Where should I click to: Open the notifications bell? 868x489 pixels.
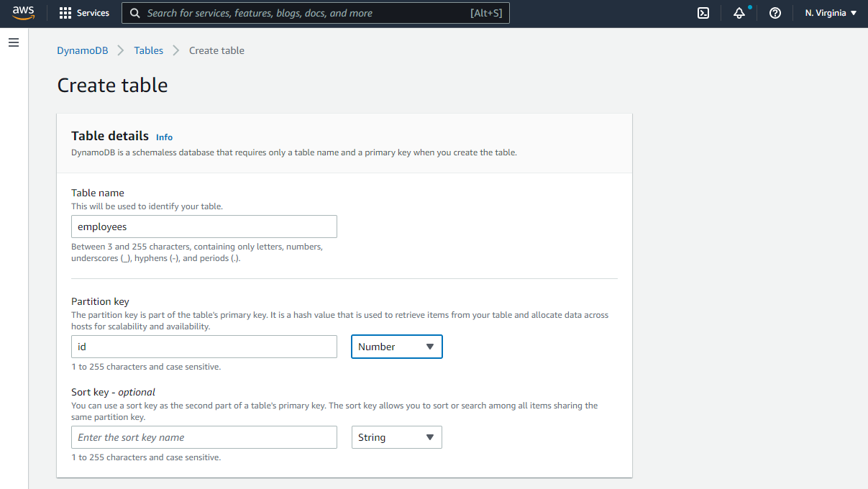pyautogui.click(x=739, y=13)
